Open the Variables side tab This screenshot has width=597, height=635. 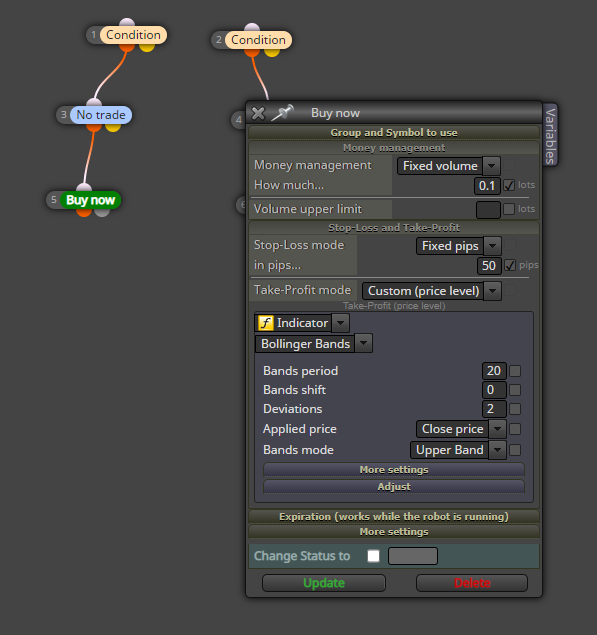click(x=550, y=135)
